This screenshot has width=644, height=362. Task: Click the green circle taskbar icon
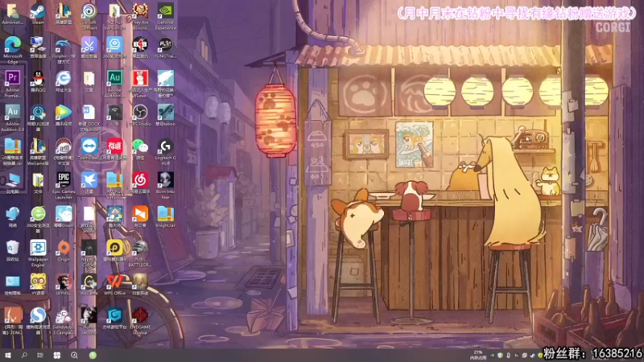click(93, 355)
